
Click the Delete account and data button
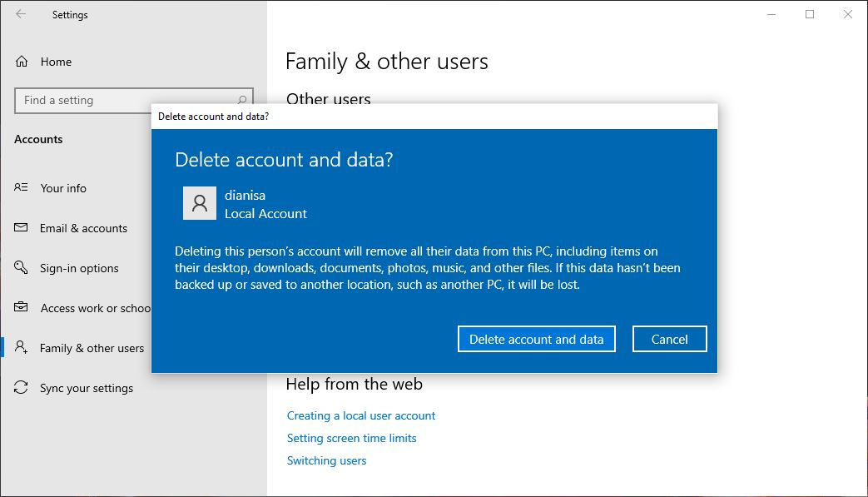pyautogui.click(x=536, y=339)
